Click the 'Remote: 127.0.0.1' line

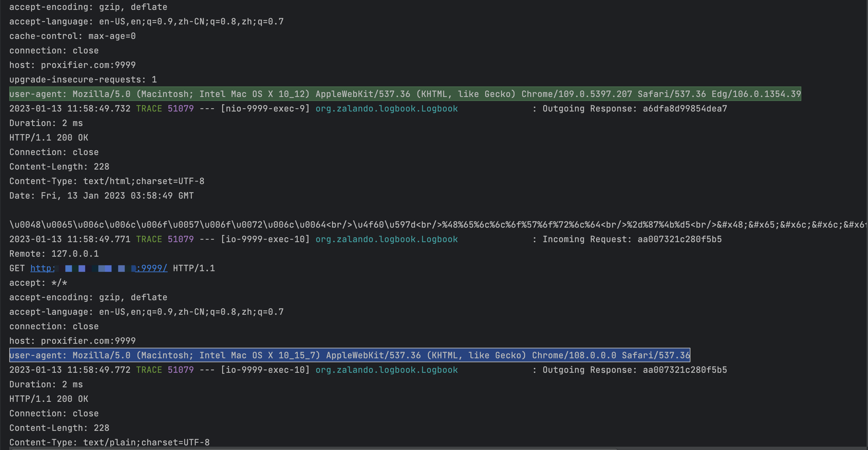click(54, 254)
